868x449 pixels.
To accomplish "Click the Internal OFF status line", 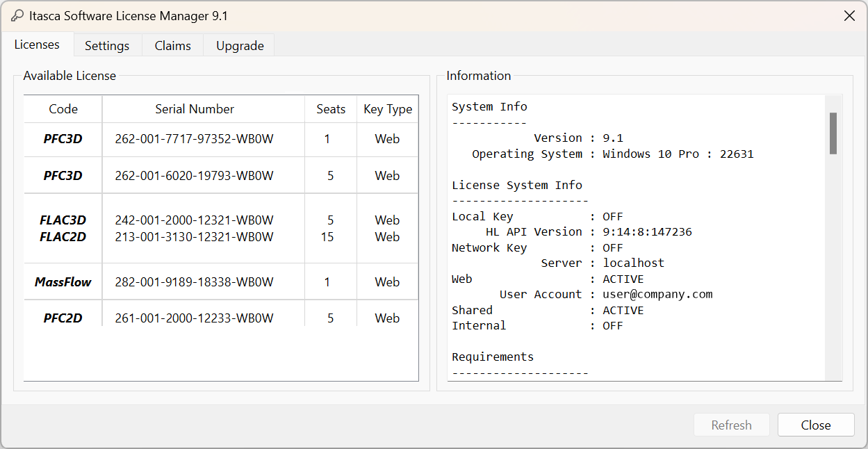I will 537,326.
